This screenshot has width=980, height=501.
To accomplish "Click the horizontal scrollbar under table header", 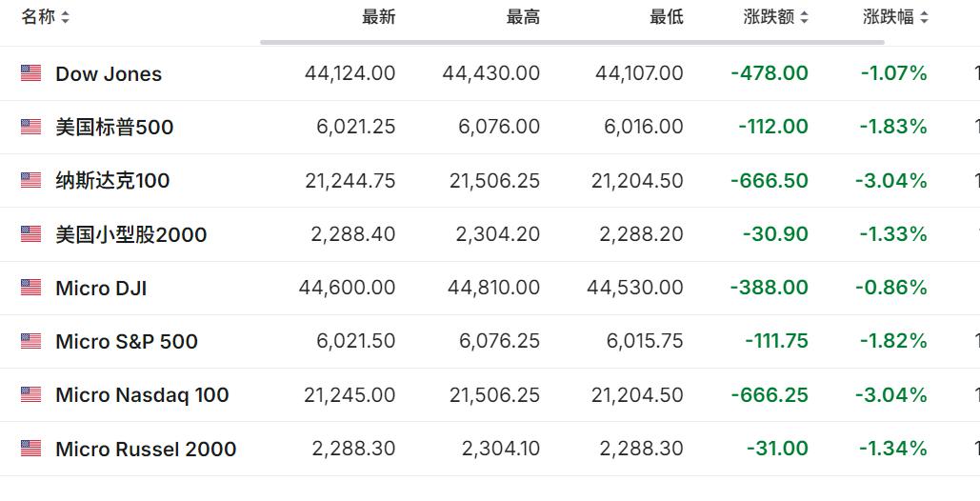I will (x=571, y=43).
